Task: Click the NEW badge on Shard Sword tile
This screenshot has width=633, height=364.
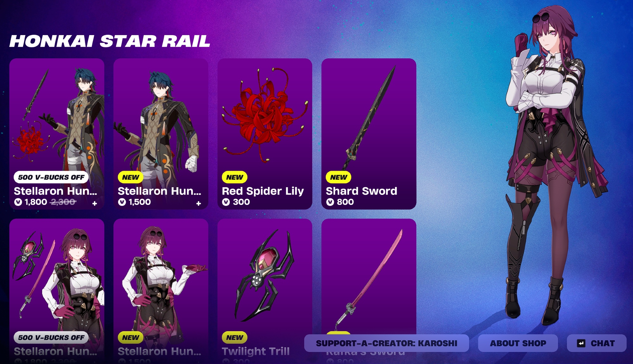Action: pyautogui.click(x=339, y=177)
